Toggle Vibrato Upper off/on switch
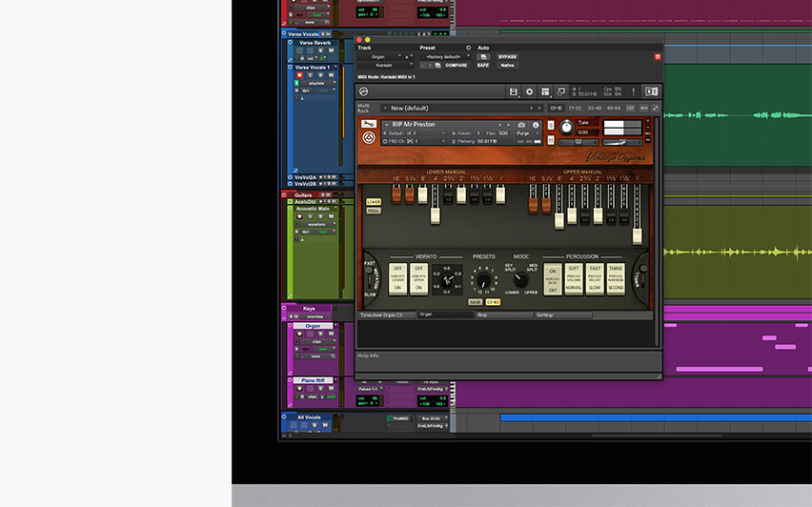Screen dimensions: 812x507 point(418,278)
